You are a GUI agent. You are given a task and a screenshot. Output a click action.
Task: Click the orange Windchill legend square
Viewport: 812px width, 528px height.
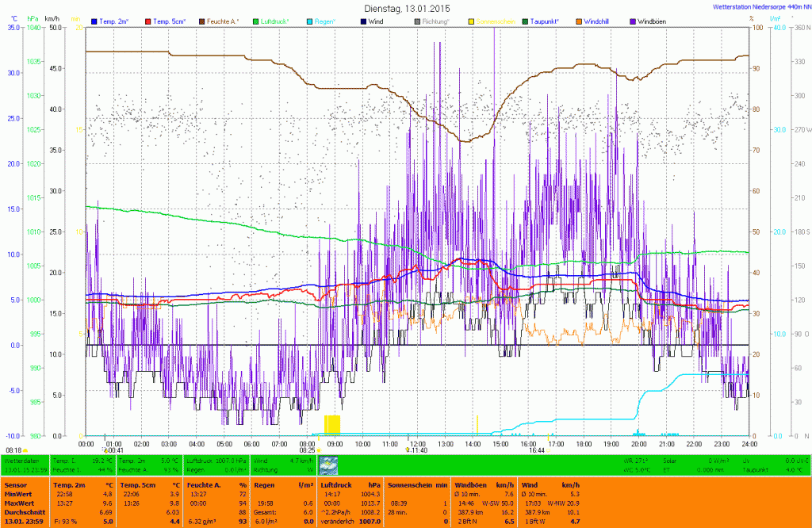pyautogui.click(x=578, y=20)
